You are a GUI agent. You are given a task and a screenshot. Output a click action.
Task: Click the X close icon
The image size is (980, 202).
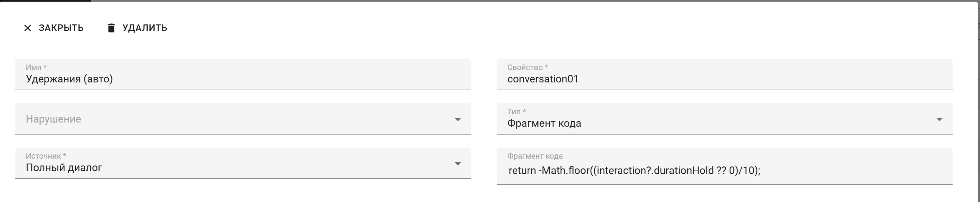coord(28,28)
